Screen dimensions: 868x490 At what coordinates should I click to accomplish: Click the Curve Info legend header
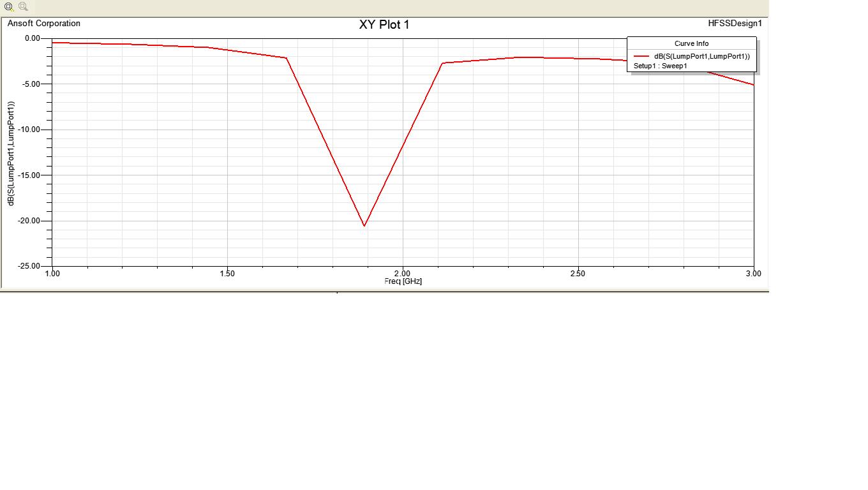tap(692, 43)
